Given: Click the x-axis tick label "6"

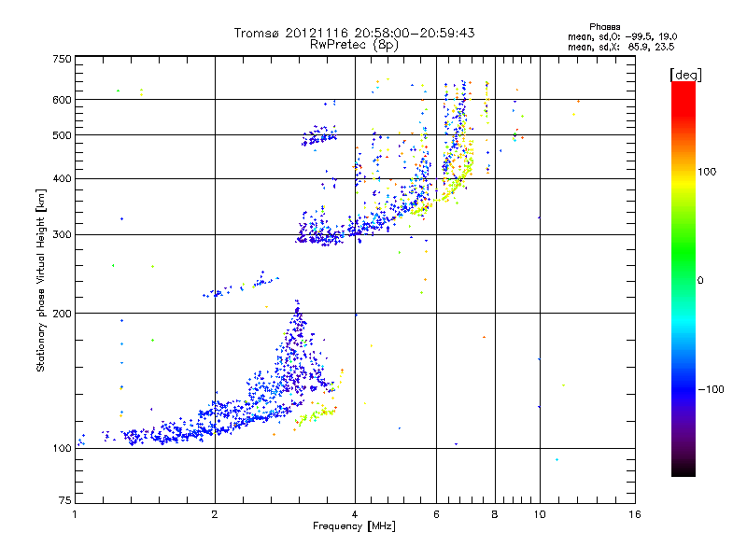Looking at the screenshot, I should click(x=436, y=514).
